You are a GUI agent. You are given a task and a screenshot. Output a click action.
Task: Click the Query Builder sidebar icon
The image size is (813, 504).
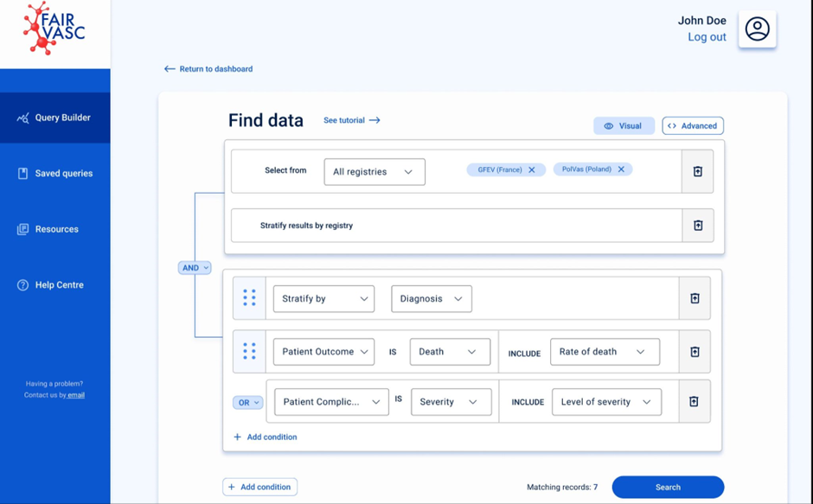tap(22, 118)
